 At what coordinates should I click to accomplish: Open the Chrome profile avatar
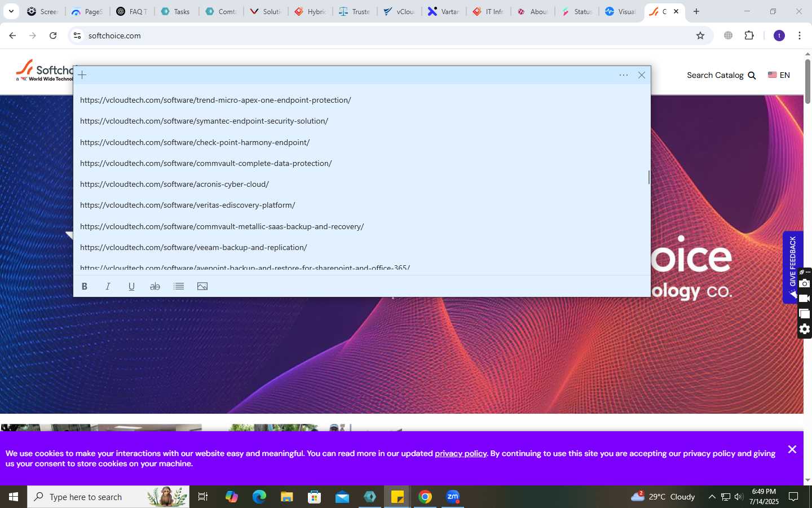779,36
